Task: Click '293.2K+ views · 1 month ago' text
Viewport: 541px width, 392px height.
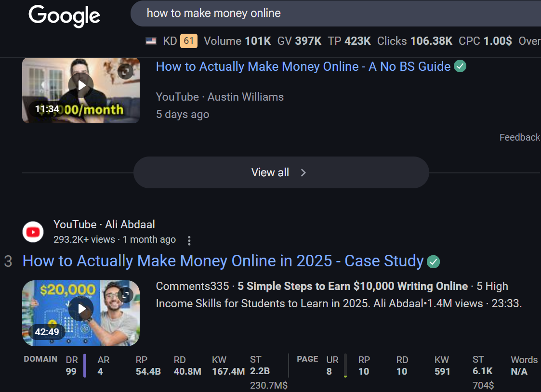Action: click(115, 239)
